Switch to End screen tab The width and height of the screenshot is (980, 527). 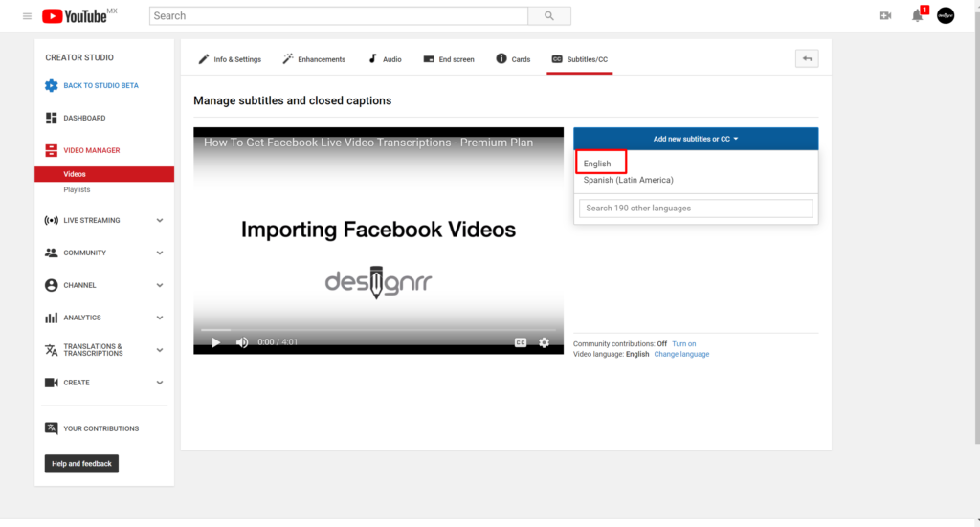point(449,59)
